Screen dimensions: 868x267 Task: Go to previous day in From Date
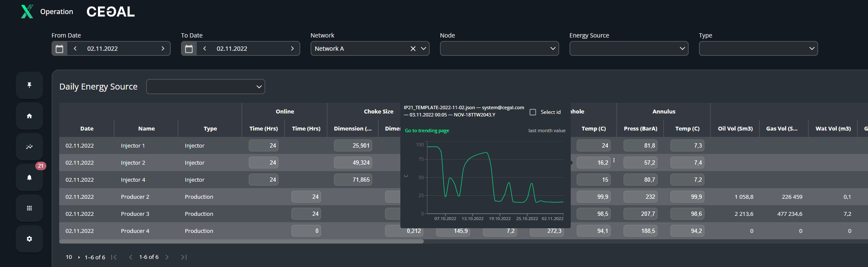[x=75, y=49]
